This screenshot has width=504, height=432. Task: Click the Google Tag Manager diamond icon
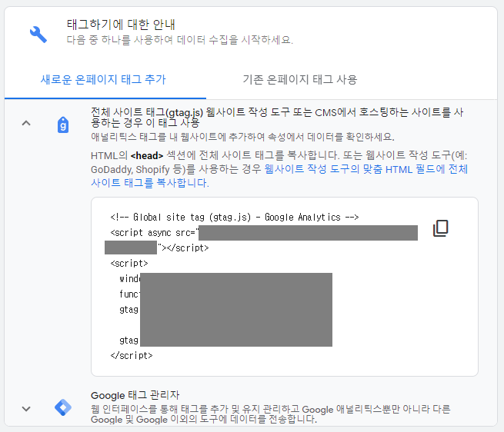click(63, 407)
